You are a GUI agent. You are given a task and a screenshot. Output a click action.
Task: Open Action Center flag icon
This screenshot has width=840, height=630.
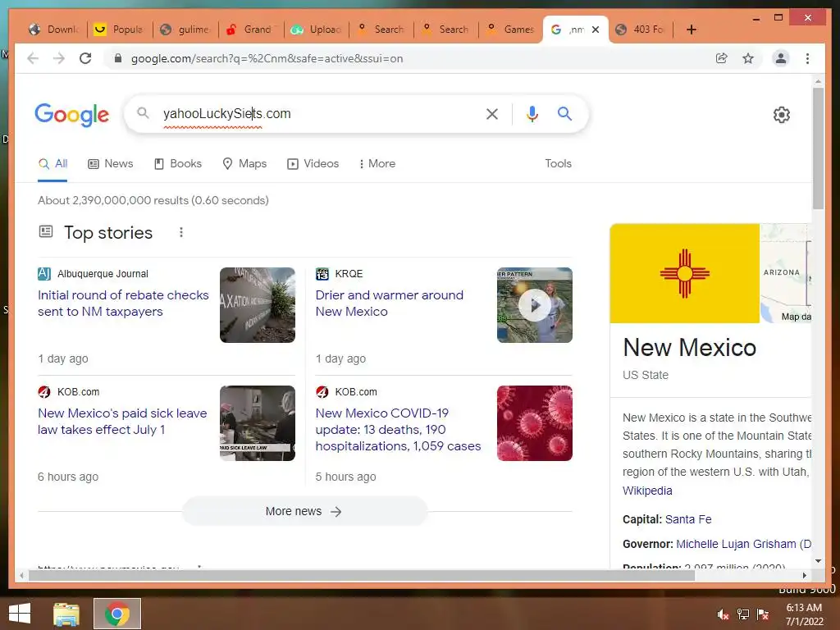[x=763, y=614]
